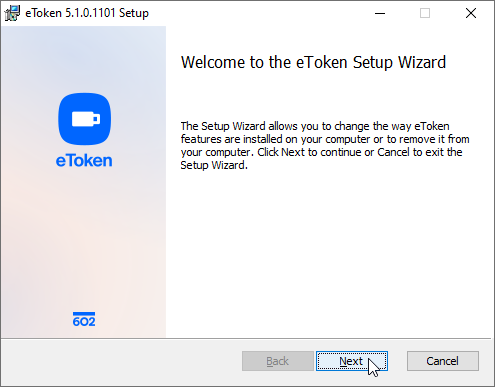Click the white USB stick glyph in logo

86,119
